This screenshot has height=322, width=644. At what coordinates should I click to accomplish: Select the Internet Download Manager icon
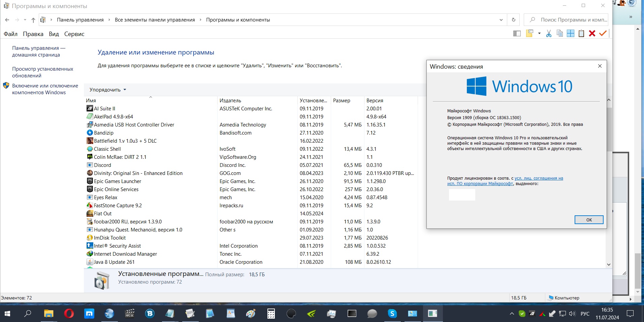(x=90, y=254)
